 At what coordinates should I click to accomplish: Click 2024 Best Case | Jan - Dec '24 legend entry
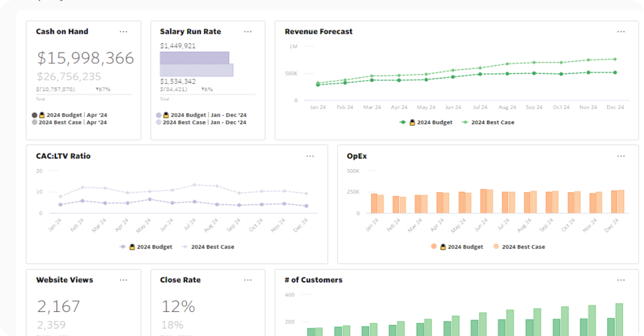pyautogui.click(x=201, y=123)
